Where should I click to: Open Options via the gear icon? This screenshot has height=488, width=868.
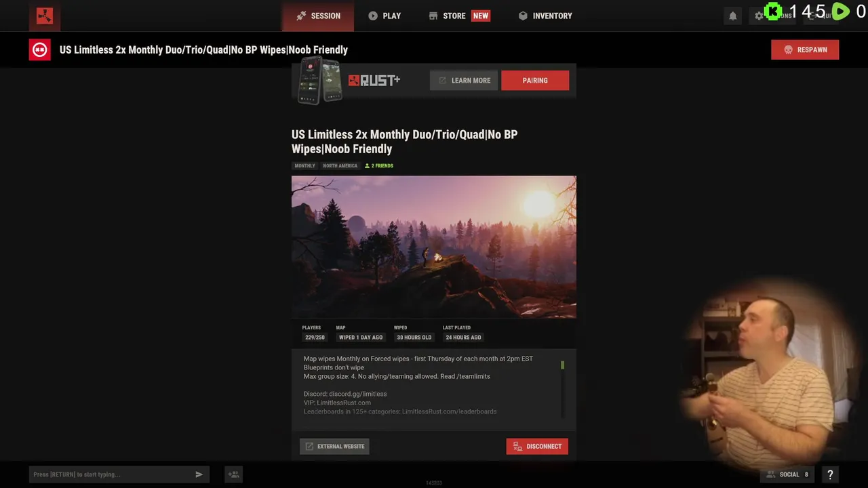click(759, 16)
